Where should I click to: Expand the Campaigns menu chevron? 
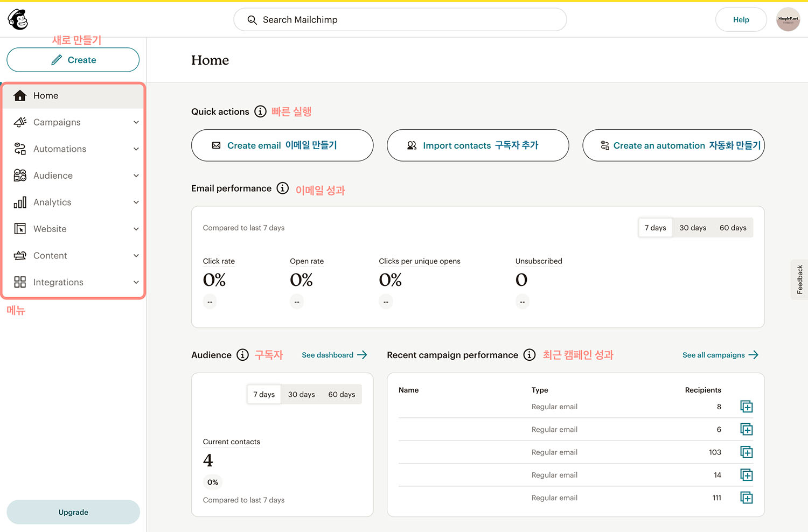(136, 122)
